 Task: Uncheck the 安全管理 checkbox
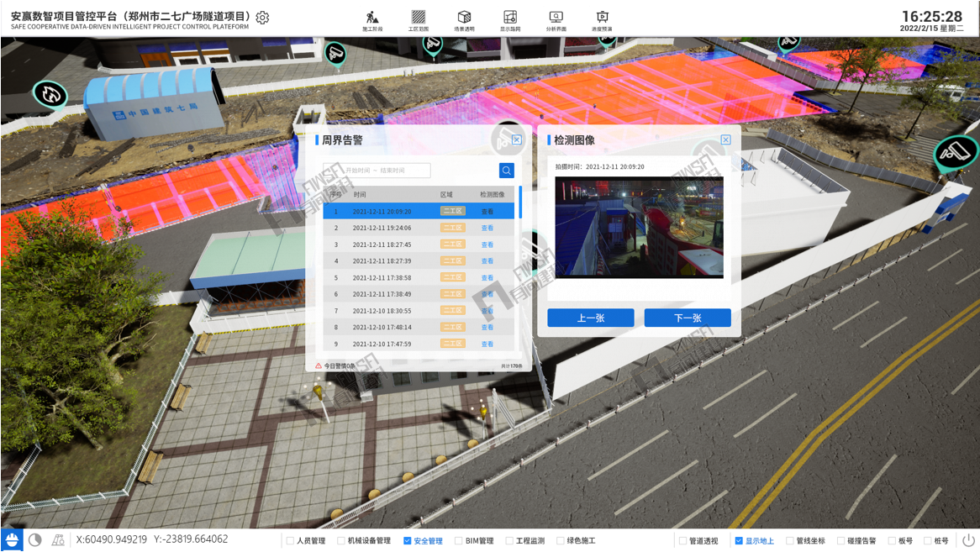tap(408, 541)
